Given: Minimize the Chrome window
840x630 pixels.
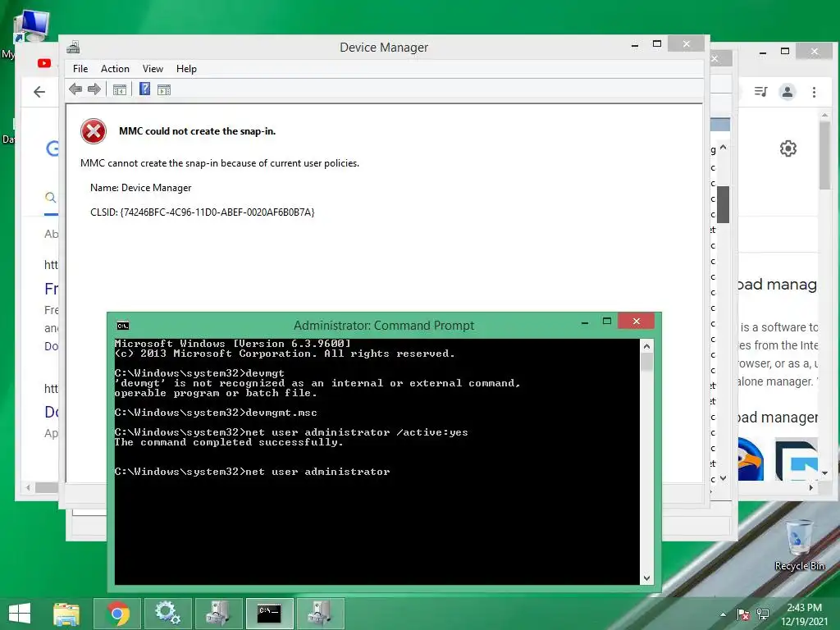Looking at the screenshot, I should pyautogui.click(x=763, y=52).
